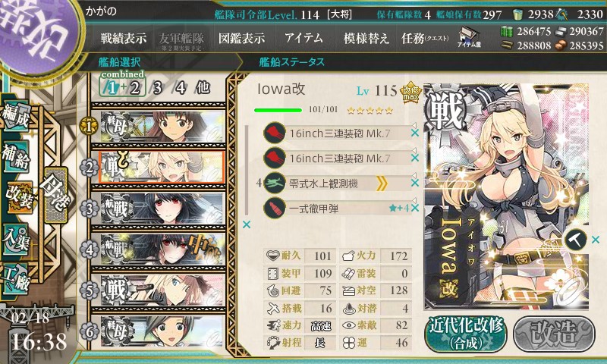Screen dimensions: 607x364
Task: Open the 入渠 docking repair menu
Action: 15,240
